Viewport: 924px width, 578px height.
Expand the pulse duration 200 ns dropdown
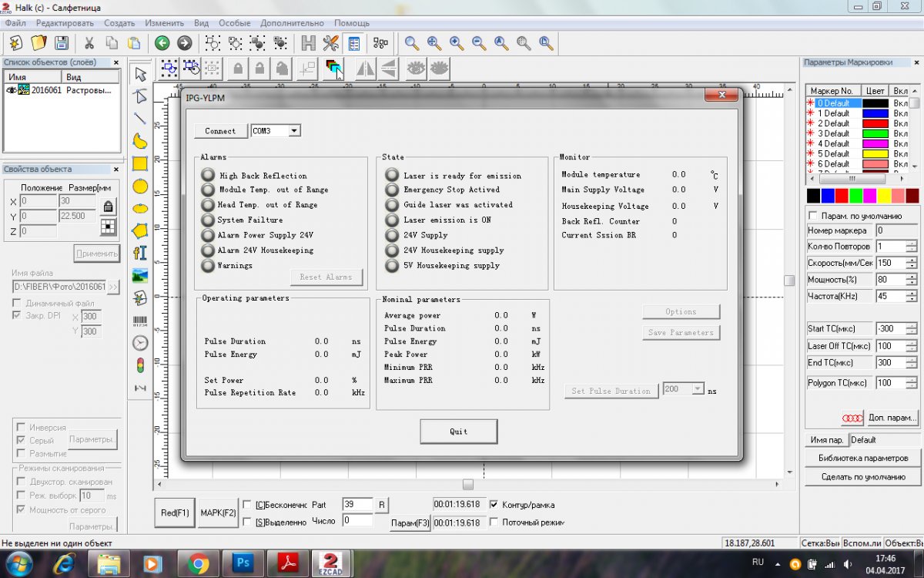point(698,390)
